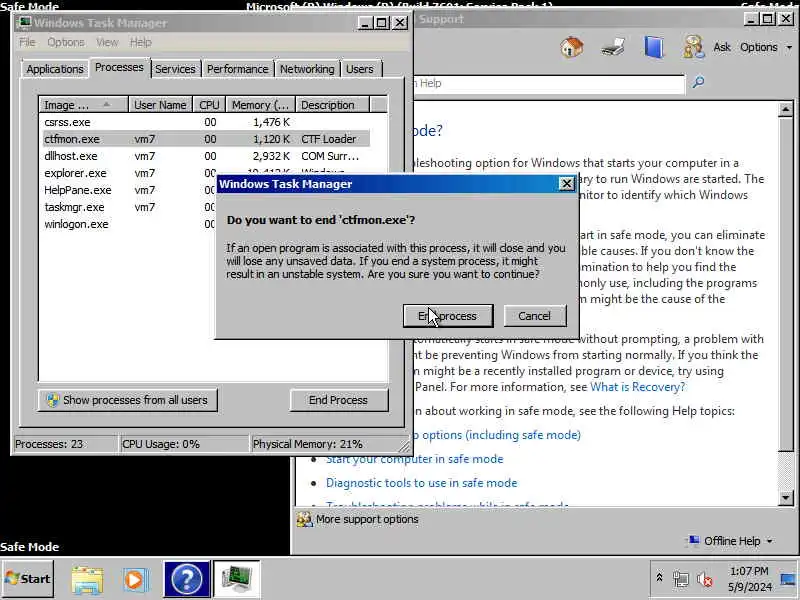800x600 pixels.
Task: Open Task Manager Help menu
Action: tap(140, 42)
